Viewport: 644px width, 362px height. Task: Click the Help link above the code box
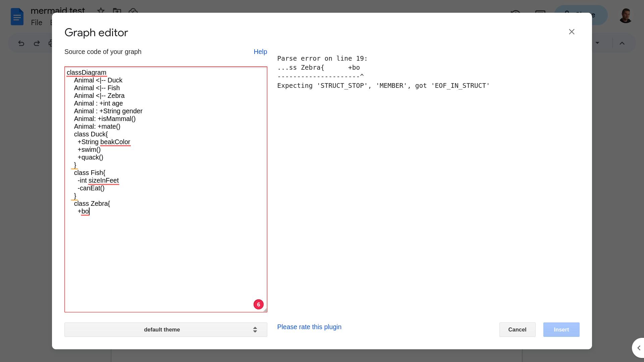click(260, 52)
